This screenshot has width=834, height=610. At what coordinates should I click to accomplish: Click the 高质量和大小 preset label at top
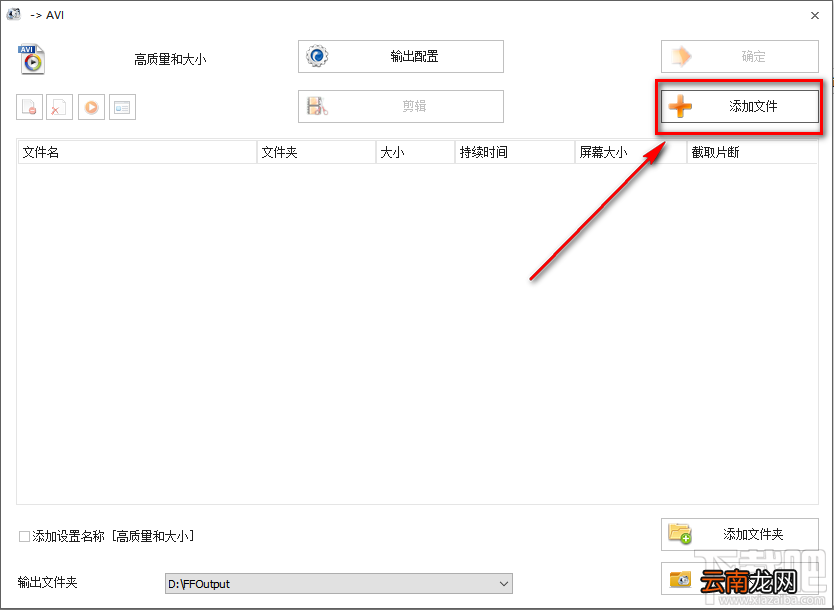[170, 60]
